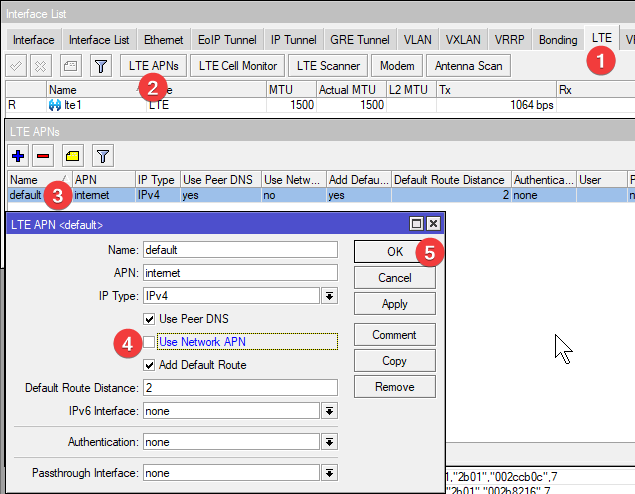Sort by the IP Type column header

[x=158, y=179]
